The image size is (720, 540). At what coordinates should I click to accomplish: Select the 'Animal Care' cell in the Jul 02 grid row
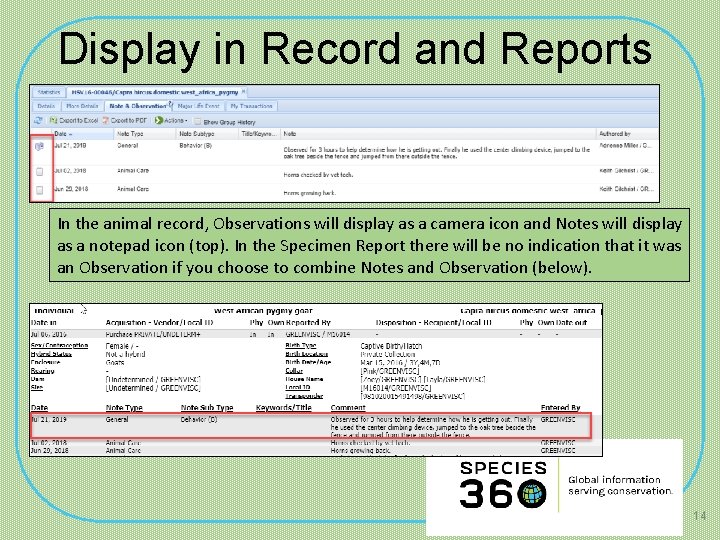[x=133, y=171]
